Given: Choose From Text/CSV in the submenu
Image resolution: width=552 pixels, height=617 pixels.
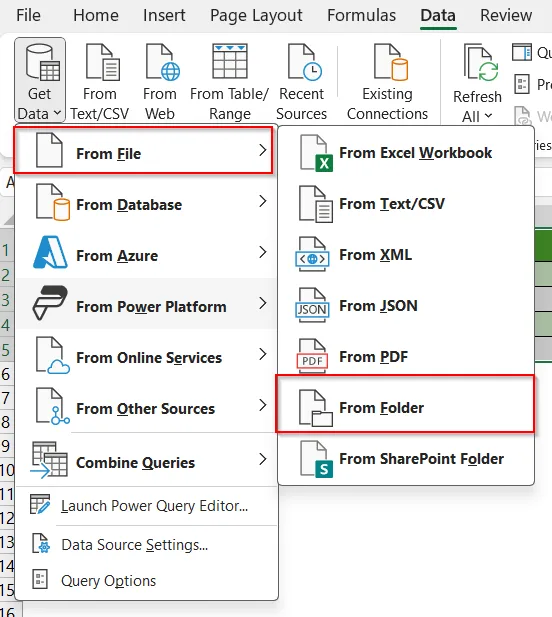Looking at the screenshot, I should coord(406,204).
